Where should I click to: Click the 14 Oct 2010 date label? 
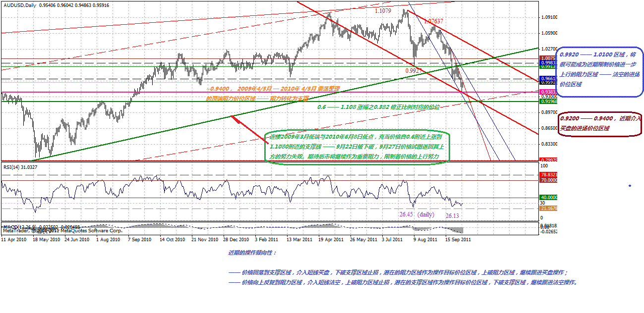172,239
